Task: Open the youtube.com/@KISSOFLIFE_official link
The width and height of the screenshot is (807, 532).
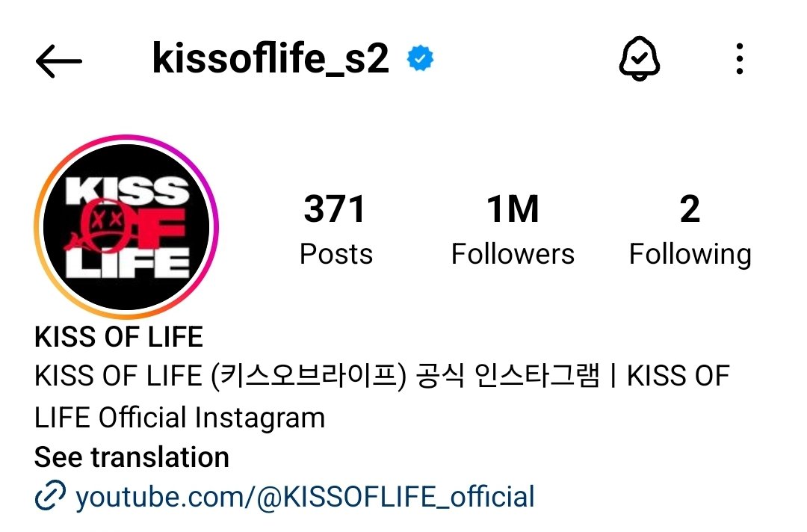Action: 305,496
